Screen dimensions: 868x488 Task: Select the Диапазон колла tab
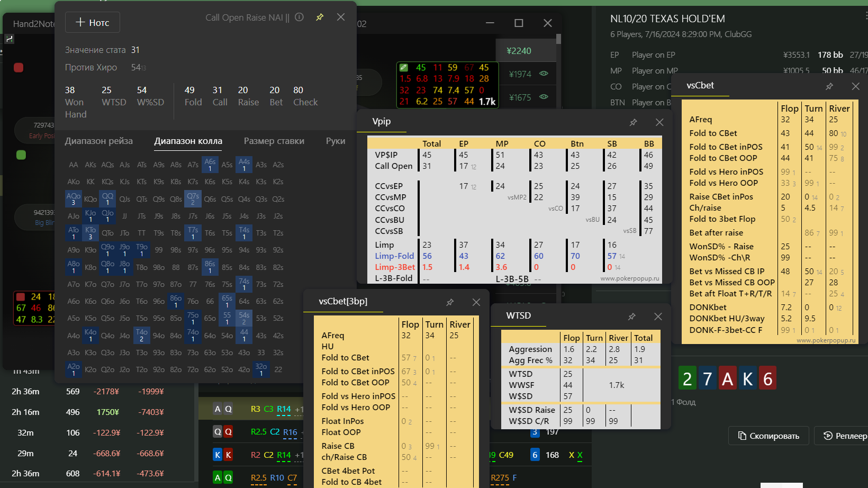pos(188,141)
